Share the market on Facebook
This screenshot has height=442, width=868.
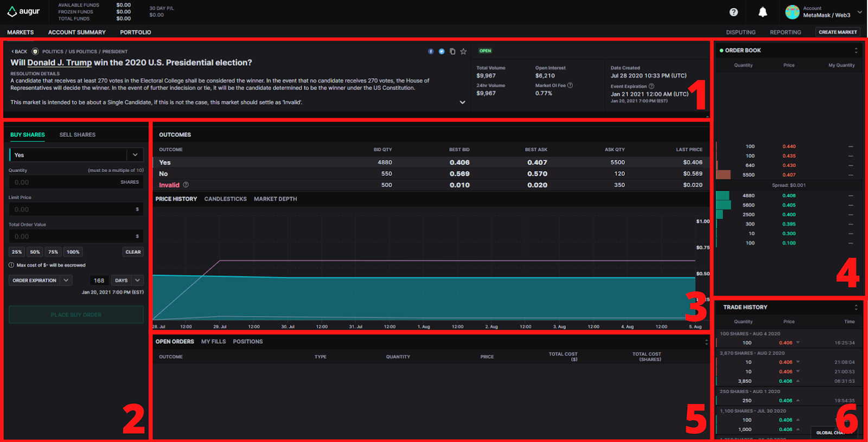pyautogui.click(x=431, y=52)
